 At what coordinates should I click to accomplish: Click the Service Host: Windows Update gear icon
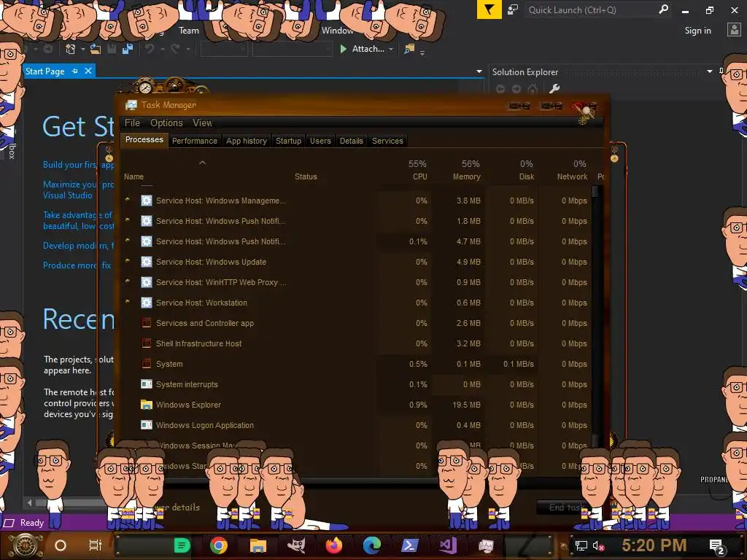click(x=146, y=262)
